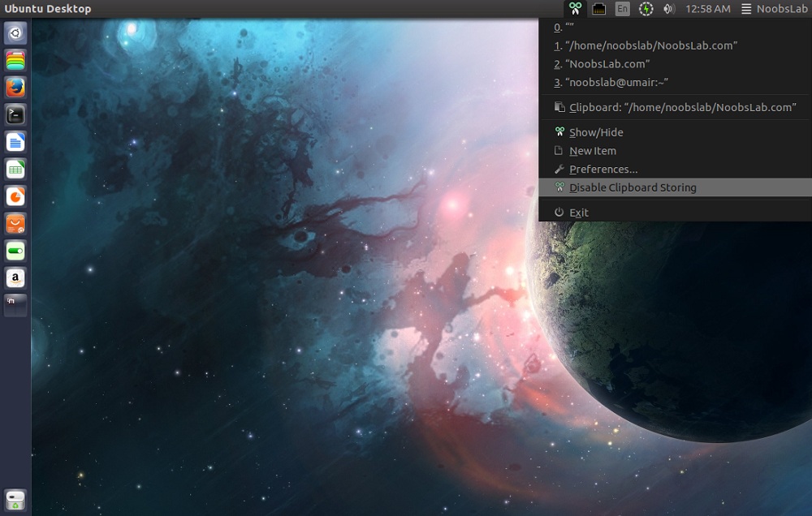The width and height of the screenshot is (812, 516).
Task: Click Disable Clipboard Storing
Action: [675, 187]
